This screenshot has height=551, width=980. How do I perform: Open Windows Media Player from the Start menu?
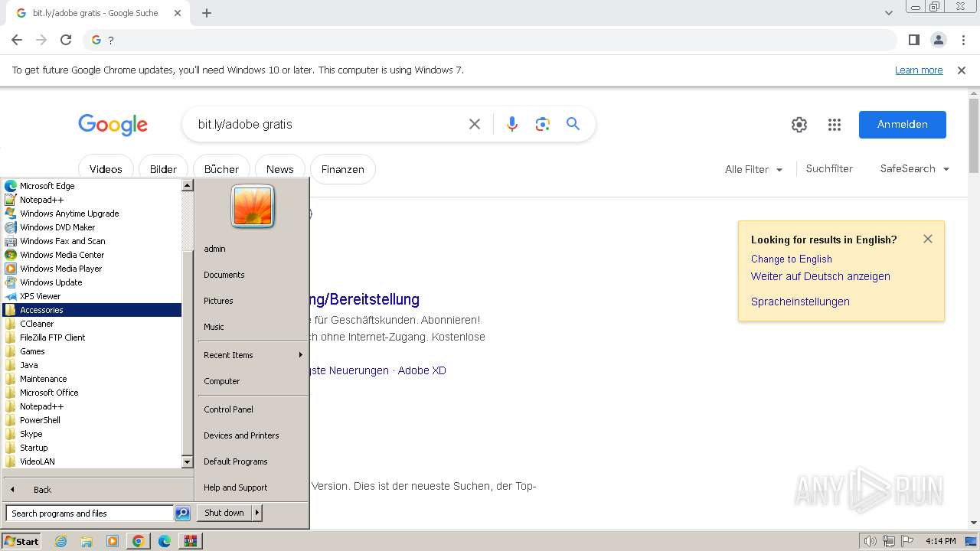point(92,269)
